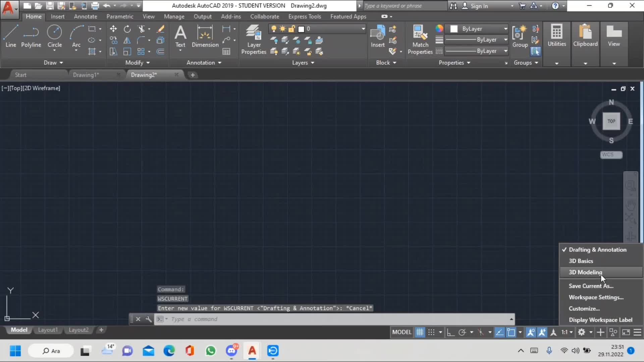
Task: Click the Insert block icon
Action: [x=378, y=36]
